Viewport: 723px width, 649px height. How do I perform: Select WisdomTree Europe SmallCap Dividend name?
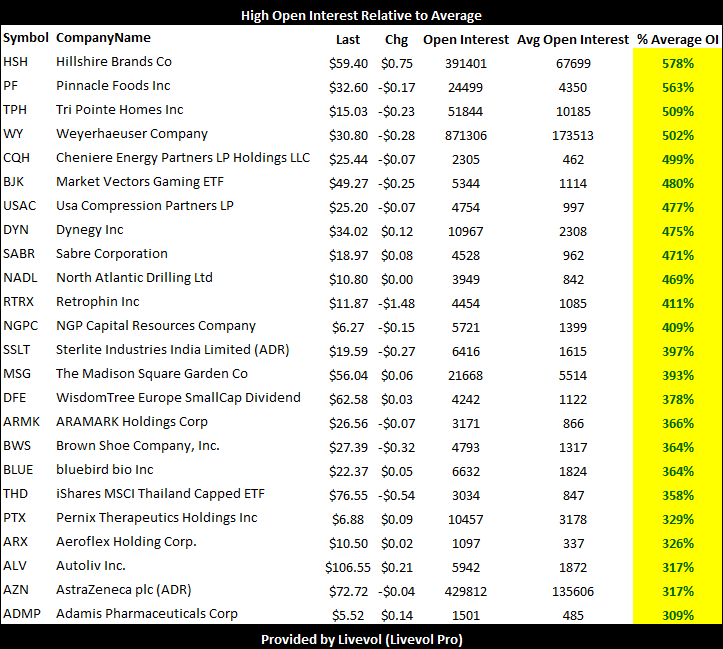click(178, 398)
